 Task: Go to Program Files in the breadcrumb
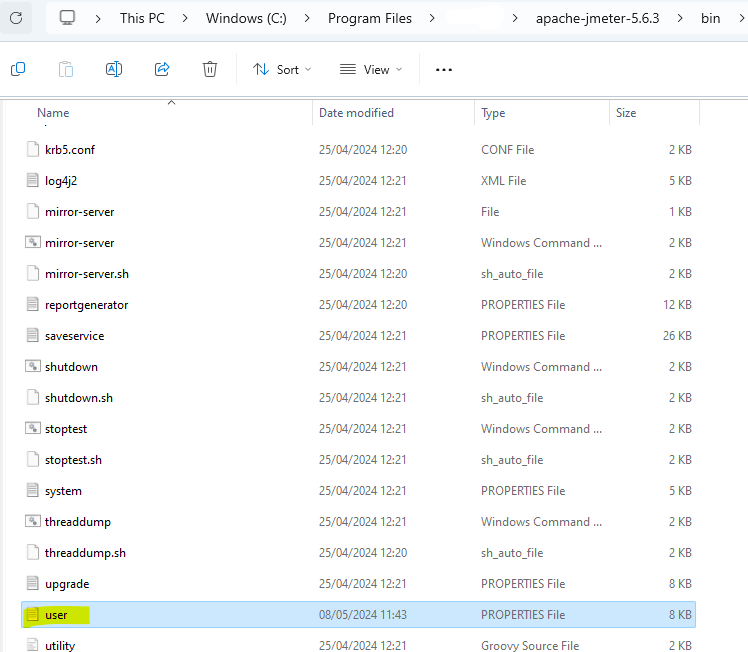370,18
